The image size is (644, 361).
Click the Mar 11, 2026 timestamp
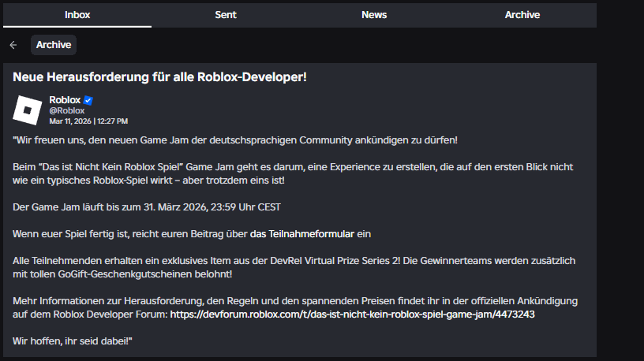click(88, 121)
